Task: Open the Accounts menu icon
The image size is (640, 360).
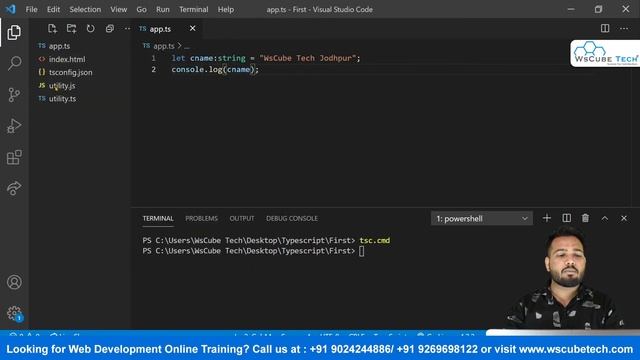Action: (14, 282)
